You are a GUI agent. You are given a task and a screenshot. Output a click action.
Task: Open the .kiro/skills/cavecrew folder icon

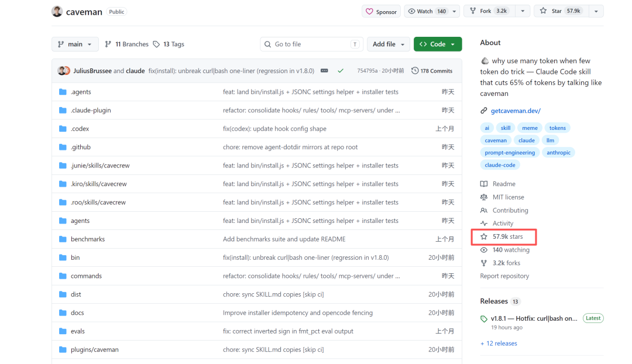click(63, 184)
